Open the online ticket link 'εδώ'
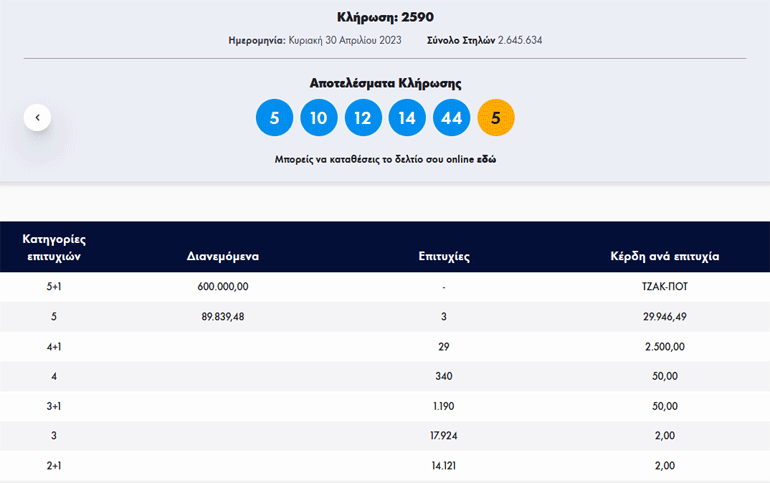This screenshot has height=483, width=770. coord(487,159)
